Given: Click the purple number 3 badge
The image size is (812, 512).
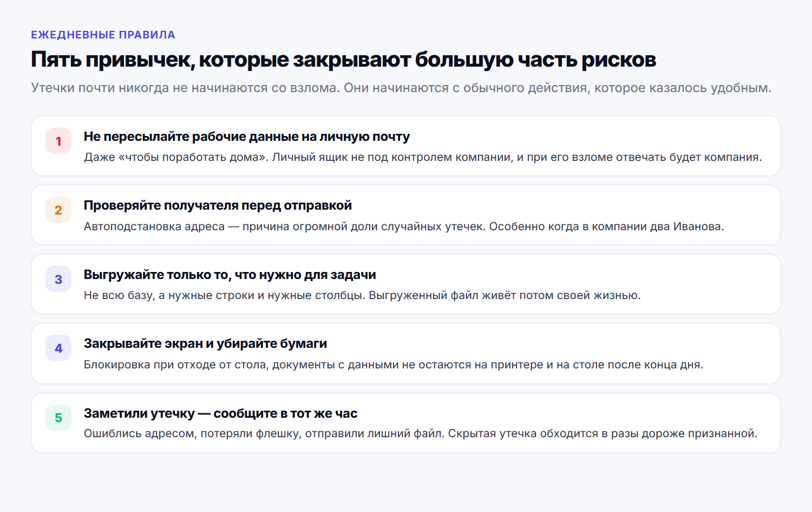Looking at the screenshot, I should point(58,279).
